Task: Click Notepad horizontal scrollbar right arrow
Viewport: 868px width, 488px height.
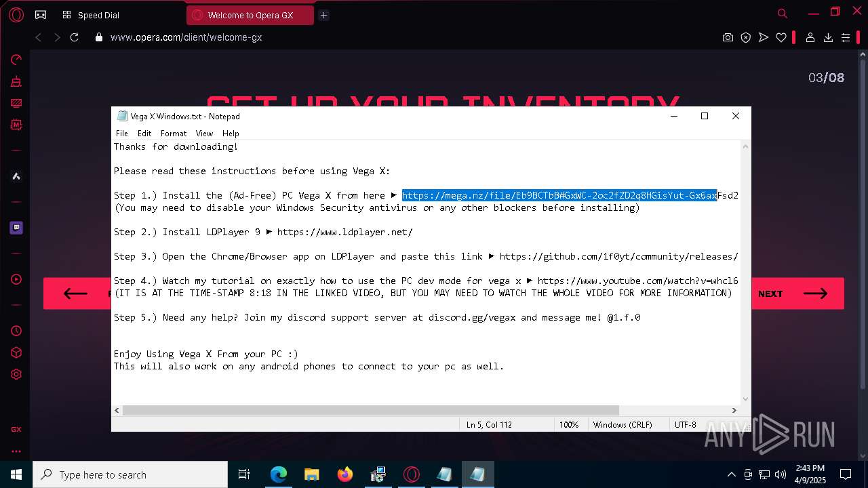Action: pyautogui.click(x=734, y=410)
